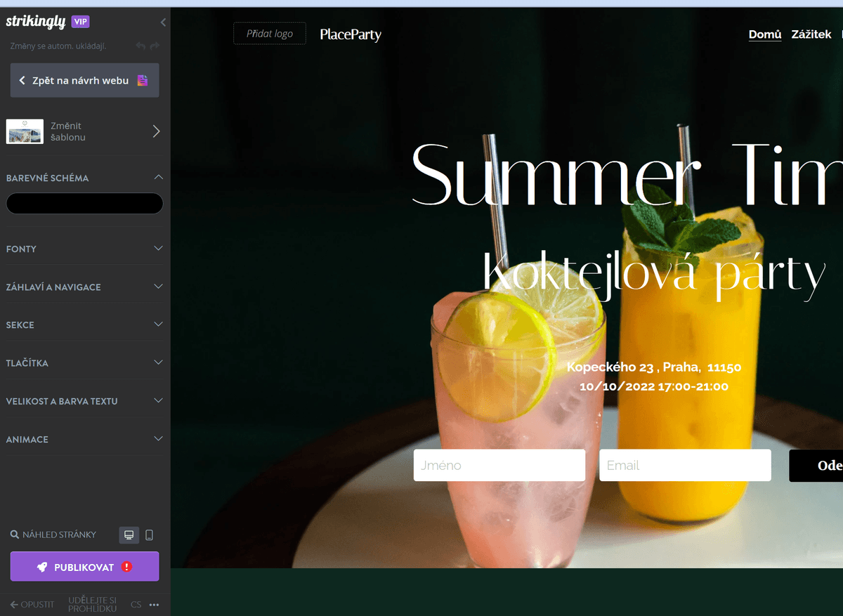Change language via CS selector
The width and height of the screenshot is (843, 616).
pos(136,605)
